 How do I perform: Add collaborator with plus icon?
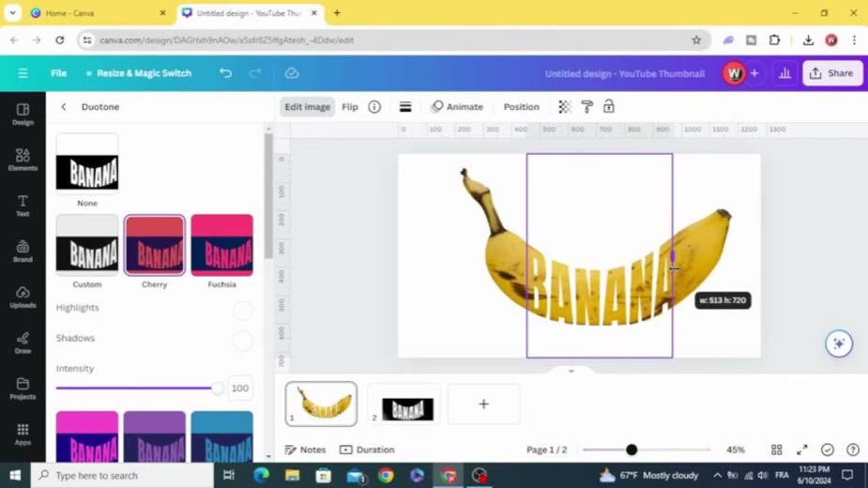754,73
